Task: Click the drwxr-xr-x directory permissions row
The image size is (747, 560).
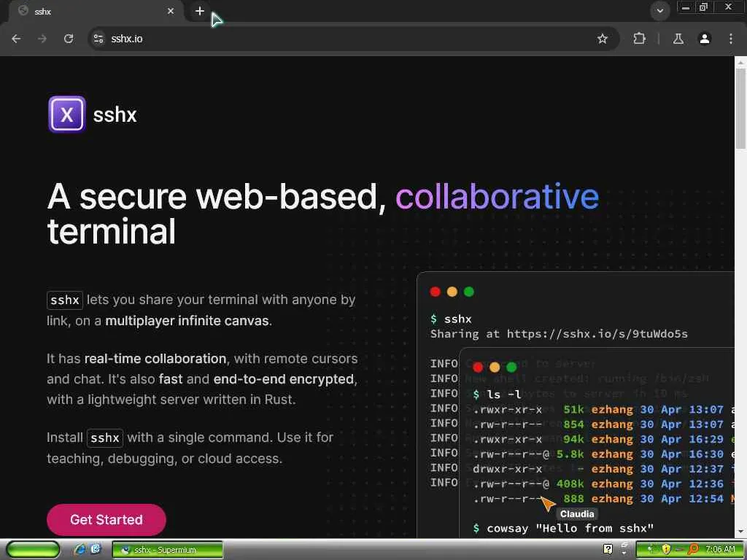Action: click(507, 469)
